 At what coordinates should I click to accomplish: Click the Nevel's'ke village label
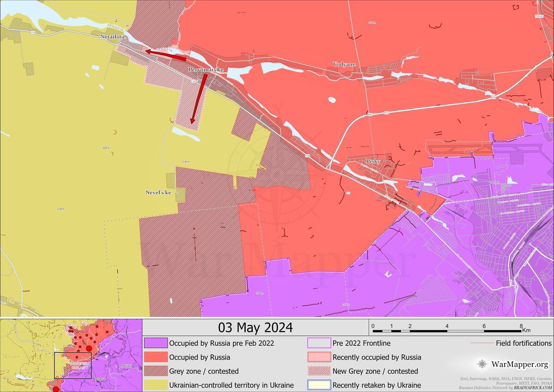[158, 192]
